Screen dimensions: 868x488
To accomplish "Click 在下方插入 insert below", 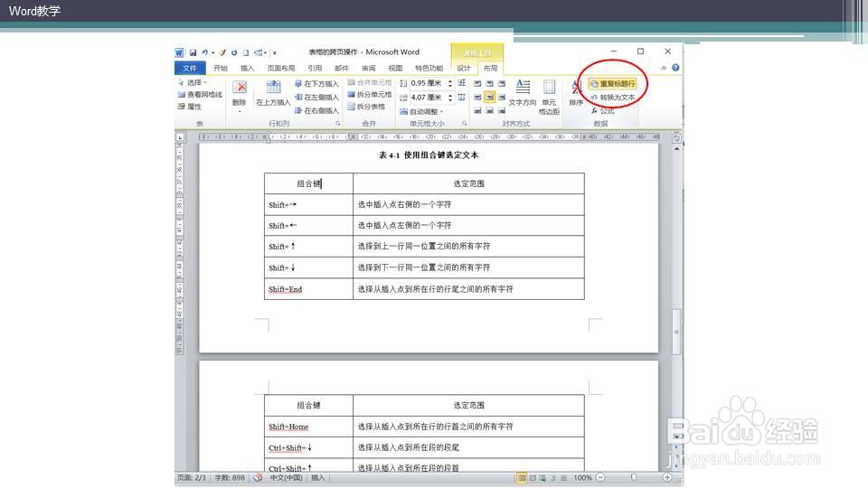I will point(316,83).
